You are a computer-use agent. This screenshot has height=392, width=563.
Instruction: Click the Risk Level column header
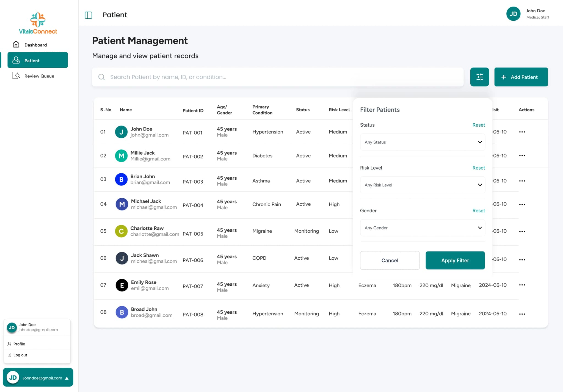point(339,110)
